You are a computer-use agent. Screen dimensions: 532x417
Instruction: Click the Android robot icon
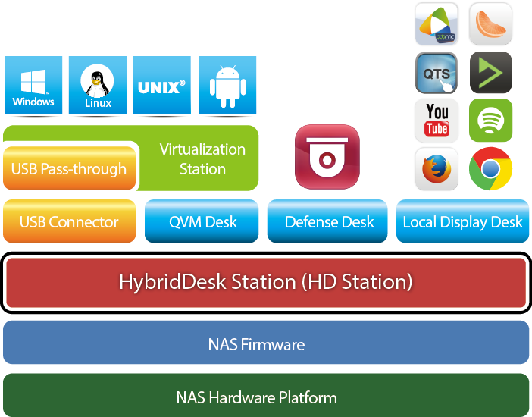227,86
